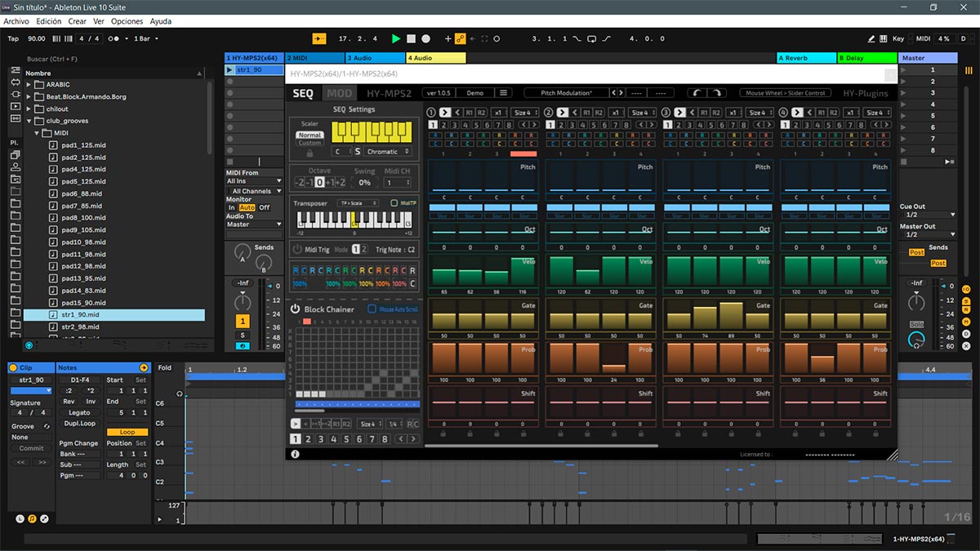
Task: Enable the Mouse Auto Scroll checkbox
Action: pos(372,309)
